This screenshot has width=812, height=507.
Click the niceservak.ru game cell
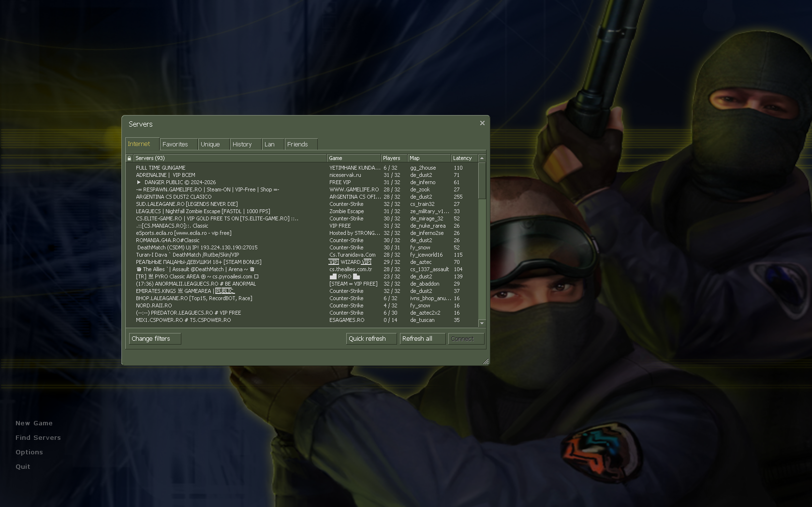(x=345, y=175)
